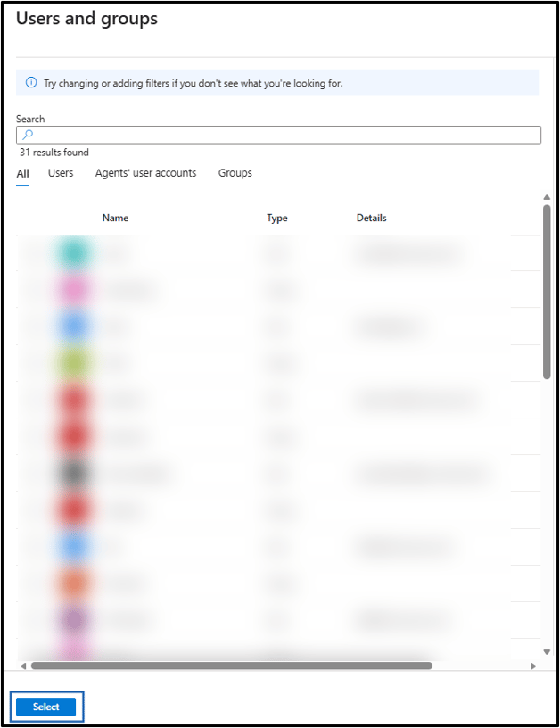Click the Select button

coord(46,707)
